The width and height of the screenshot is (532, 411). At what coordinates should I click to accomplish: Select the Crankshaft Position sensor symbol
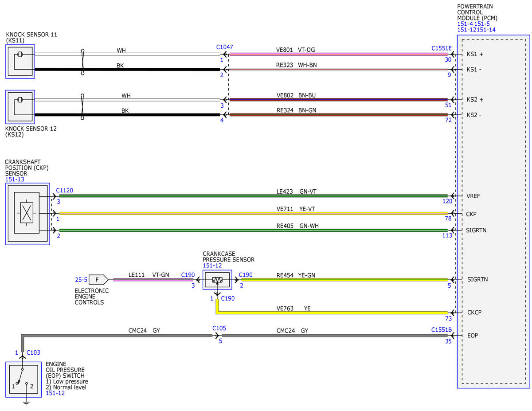click(27, 214)
